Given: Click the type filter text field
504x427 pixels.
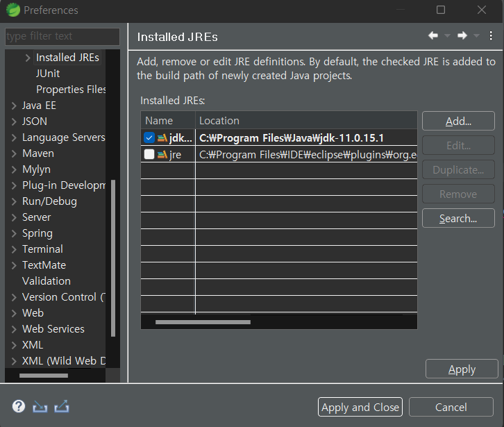Looking at the screenshot, I should [x=62, y=36].
